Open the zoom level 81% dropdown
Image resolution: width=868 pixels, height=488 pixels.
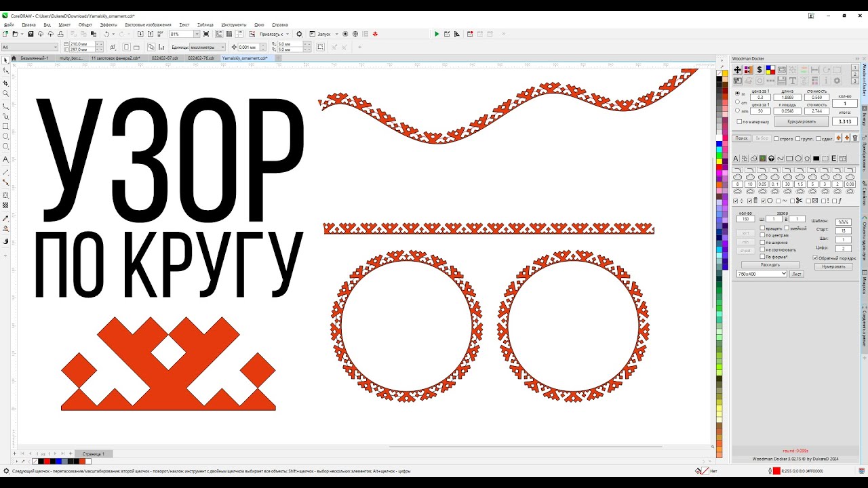[x=197, y=34]
